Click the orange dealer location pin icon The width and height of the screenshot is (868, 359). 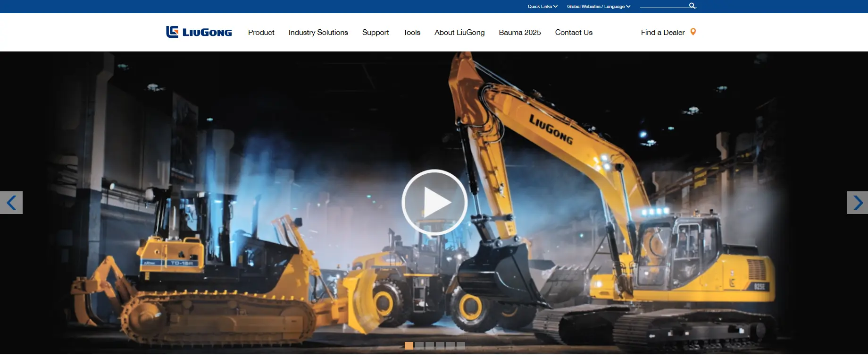point(693,32)
